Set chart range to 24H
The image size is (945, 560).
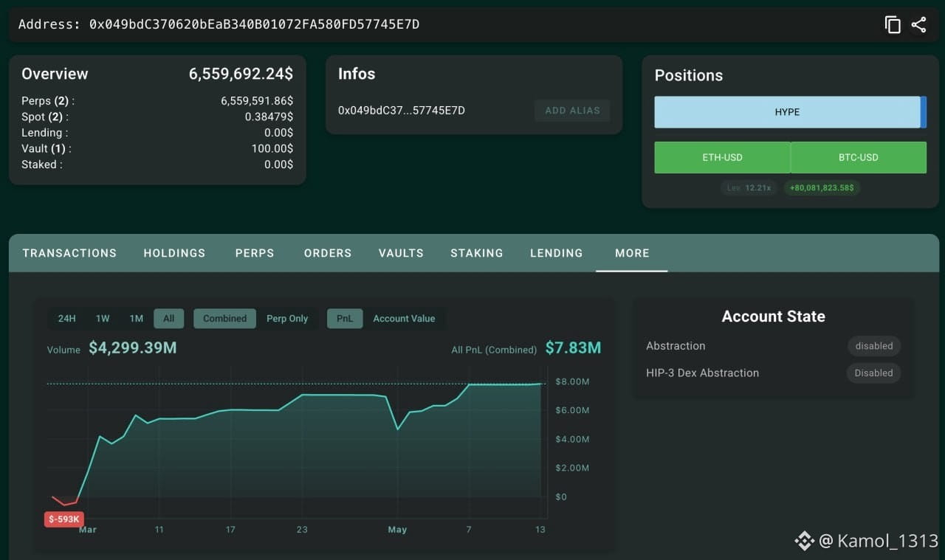[67, 319]
